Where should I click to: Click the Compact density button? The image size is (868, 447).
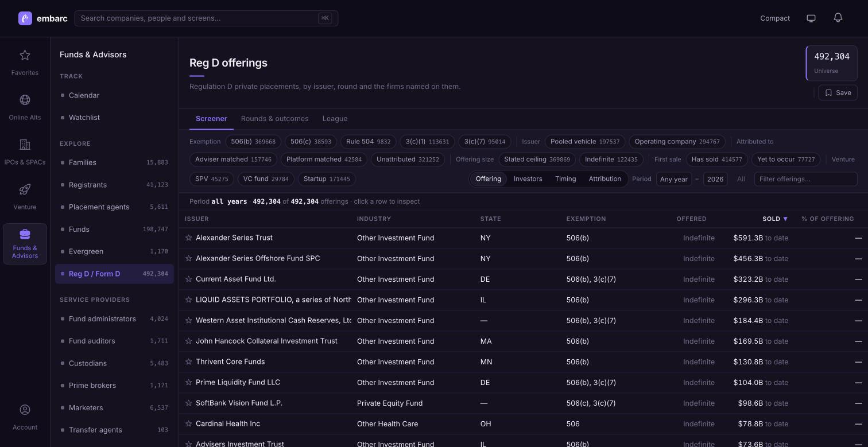click(x=775, y=18)
